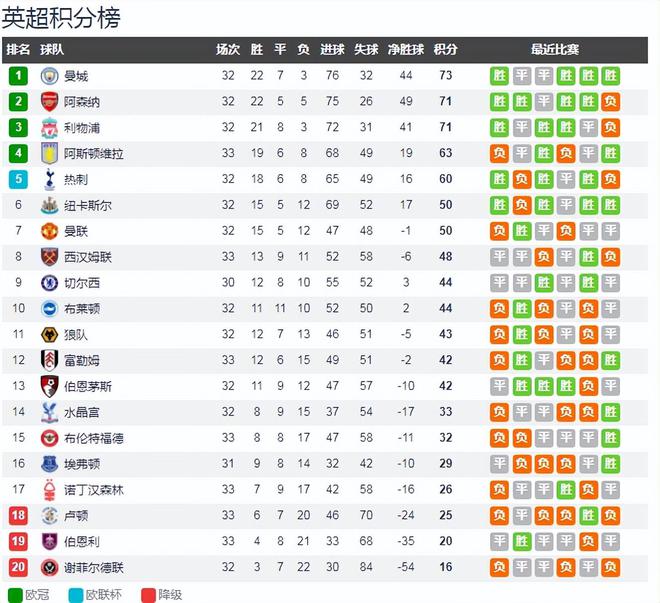Click rank badge 20 in red

[x=18, y=567]
